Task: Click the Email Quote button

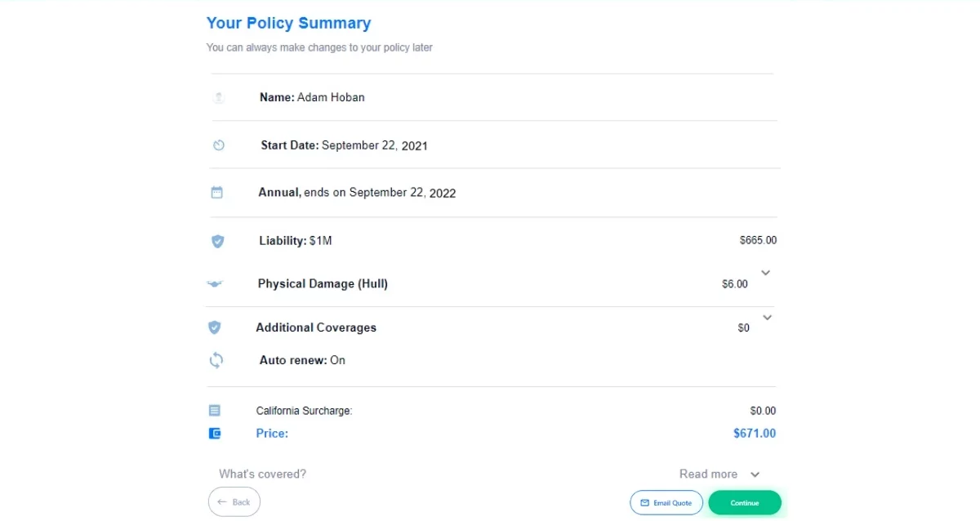Action: 666,503
